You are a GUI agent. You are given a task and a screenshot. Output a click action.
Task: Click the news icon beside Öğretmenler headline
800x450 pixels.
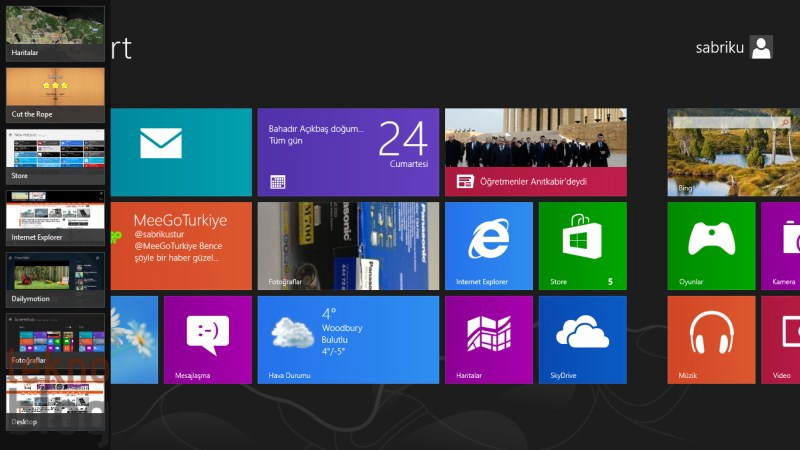click(465, 182)
